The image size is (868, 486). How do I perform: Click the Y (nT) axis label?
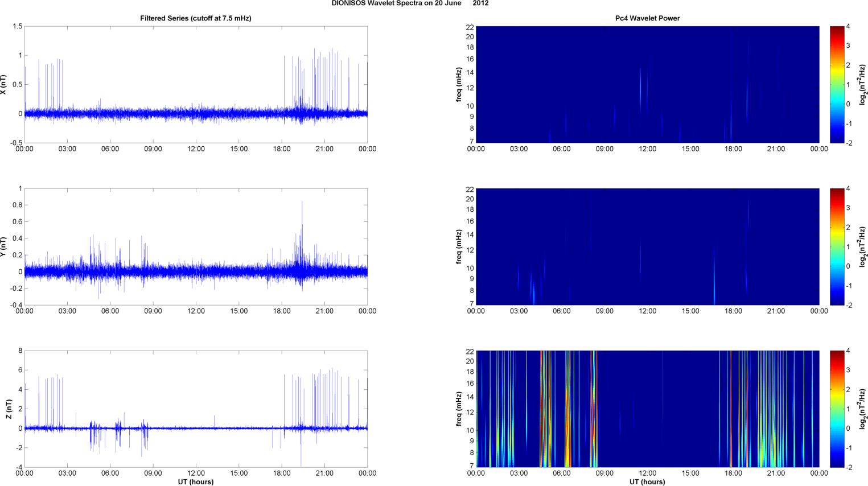tap(3, 246)
